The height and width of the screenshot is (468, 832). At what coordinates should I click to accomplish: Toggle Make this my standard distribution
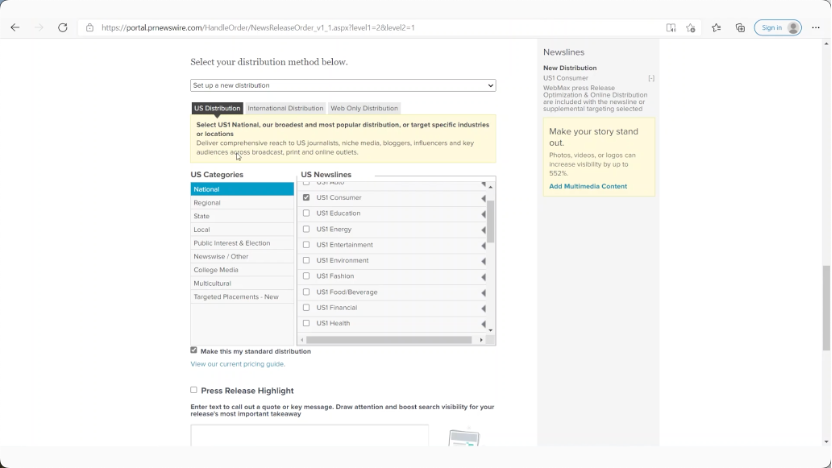coord(194,351)
